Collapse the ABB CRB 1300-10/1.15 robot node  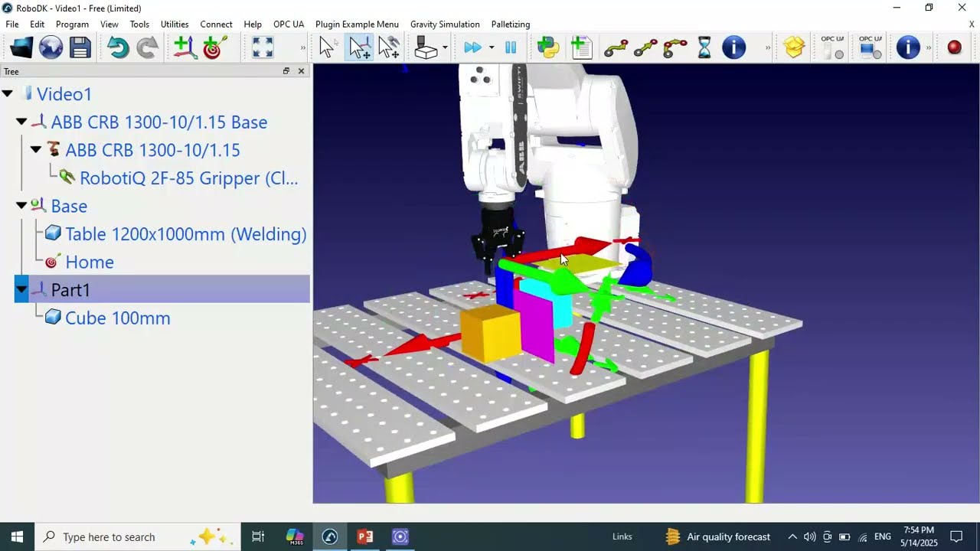(36, 150)
